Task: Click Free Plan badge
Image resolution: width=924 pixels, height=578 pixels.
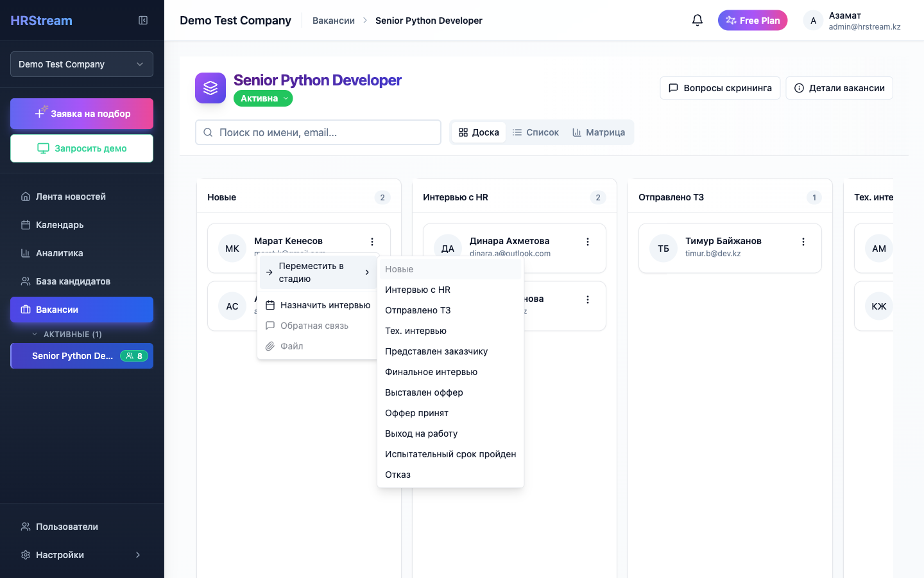Action: coord(752,21)
